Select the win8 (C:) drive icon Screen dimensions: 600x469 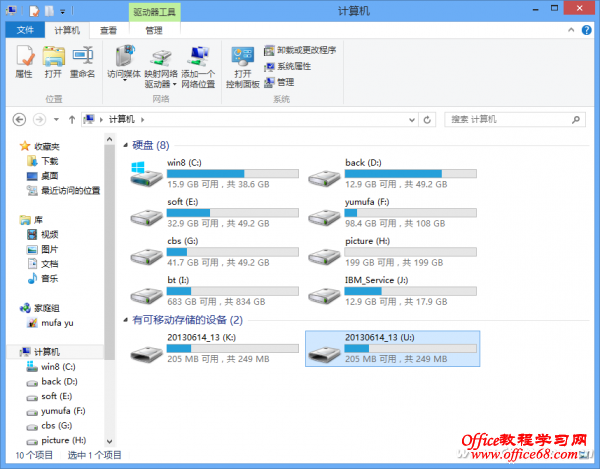(146, 174)
